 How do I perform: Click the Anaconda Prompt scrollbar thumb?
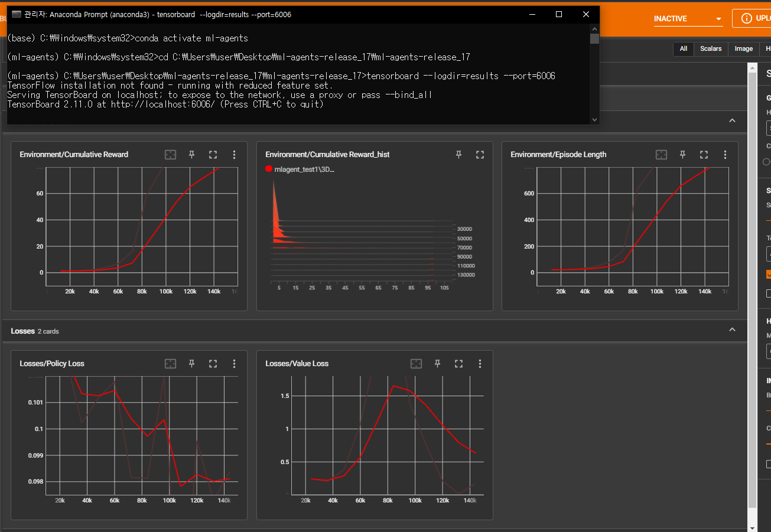(594, 39)
